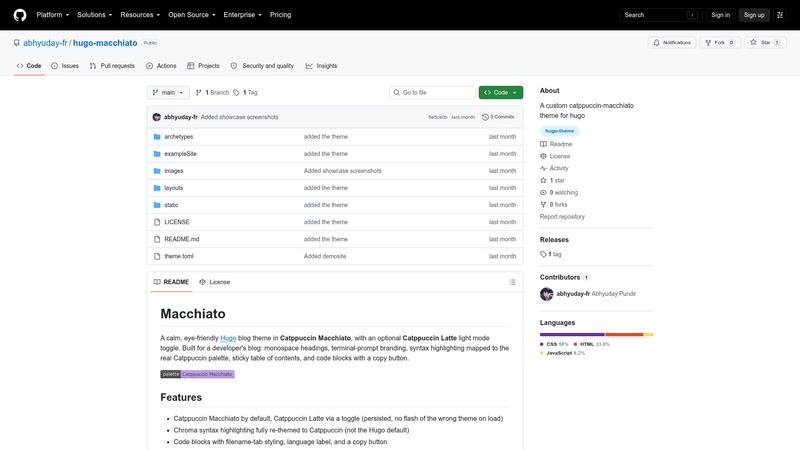
Task: Open the main branch selector dropdown
Action: (x=168, y=92)
